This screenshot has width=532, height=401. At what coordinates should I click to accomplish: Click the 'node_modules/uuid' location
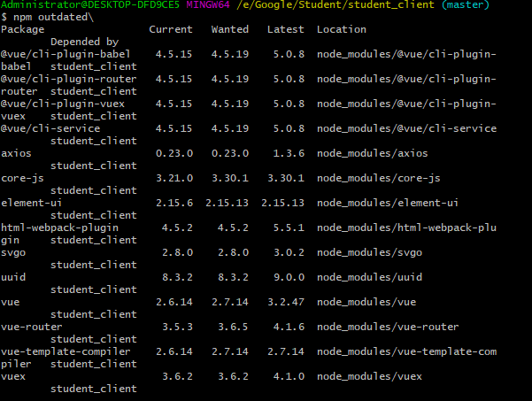click(x=369, y=277)
